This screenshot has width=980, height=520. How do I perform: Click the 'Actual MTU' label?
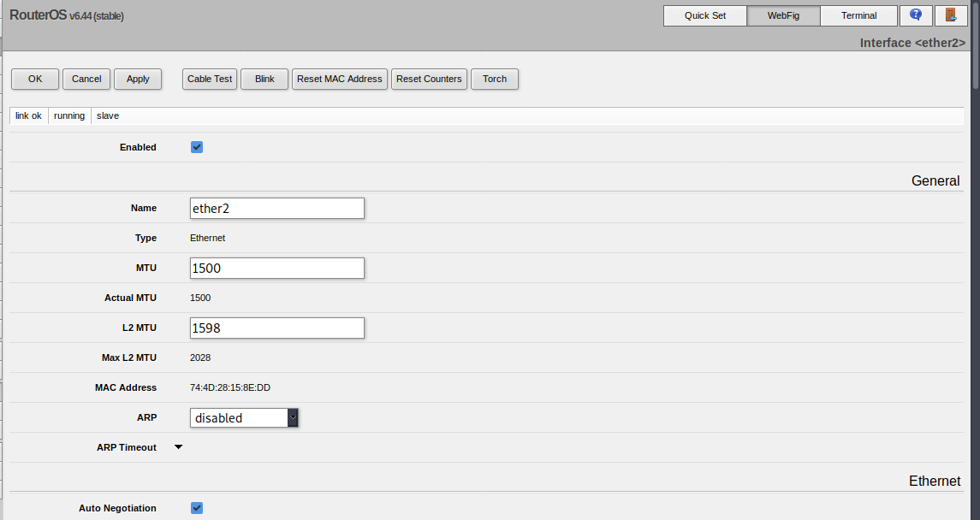point(131,298)
